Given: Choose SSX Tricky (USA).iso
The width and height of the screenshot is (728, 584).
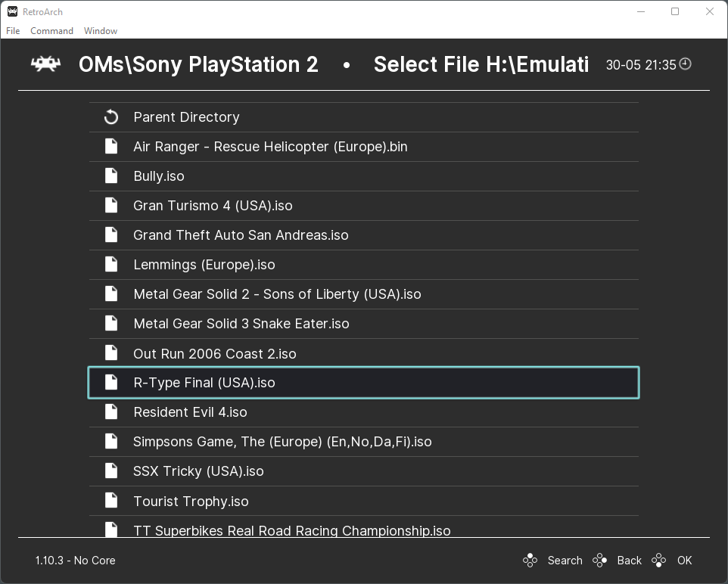Looking at the screenshot, I should [364, 471].
